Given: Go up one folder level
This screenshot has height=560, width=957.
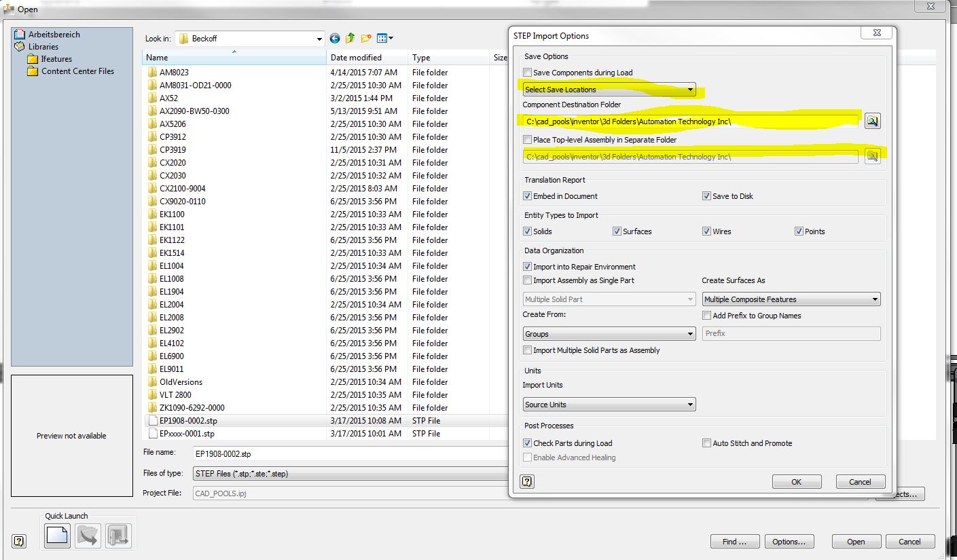Looking at the screenshot, I should (x=350, y=38).
